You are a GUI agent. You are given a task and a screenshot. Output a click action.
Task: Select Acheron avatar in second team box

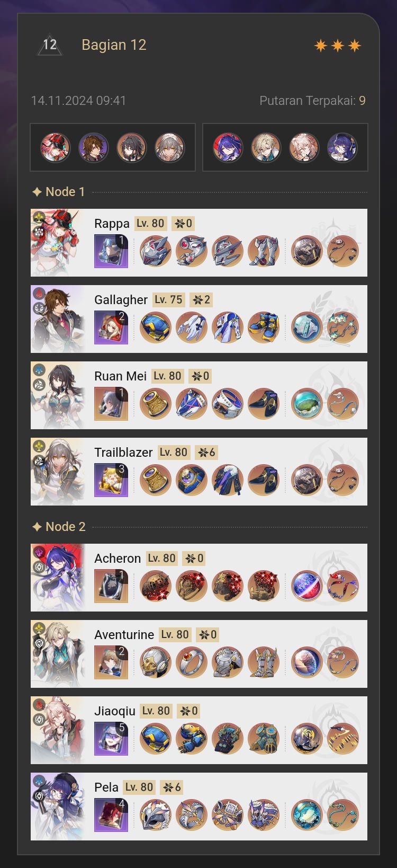tap(228, 147)
